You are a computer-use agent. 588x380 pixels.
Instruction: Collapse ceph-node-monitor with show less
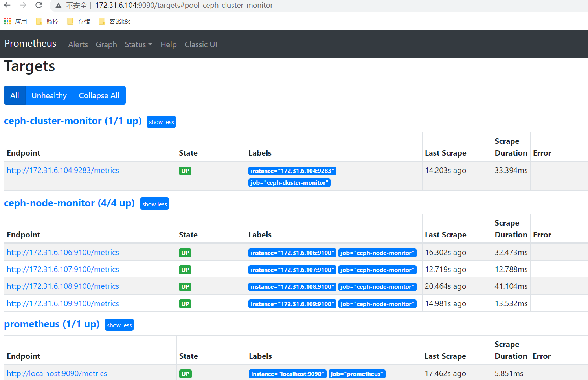tap(154, 204)
